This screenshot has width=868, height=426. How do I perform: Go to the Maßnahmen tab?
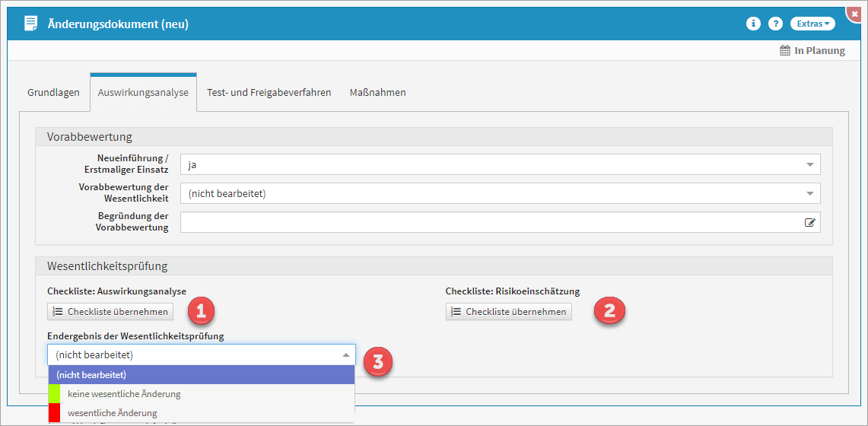377,93
